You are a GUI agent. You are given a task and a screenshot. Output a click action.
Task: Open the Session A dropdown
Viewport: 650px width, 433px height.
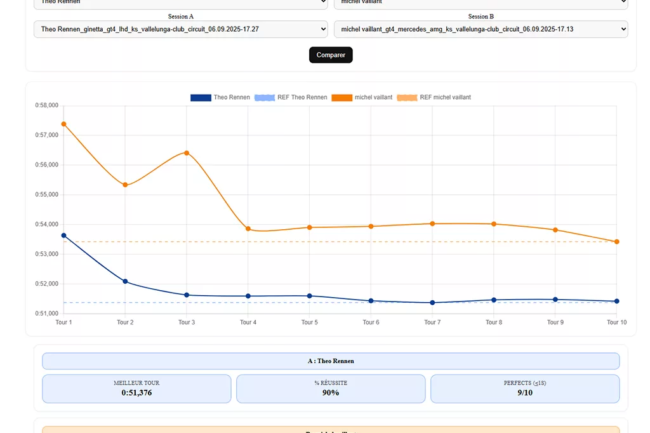pyautogui.click(x=180, y=29)
